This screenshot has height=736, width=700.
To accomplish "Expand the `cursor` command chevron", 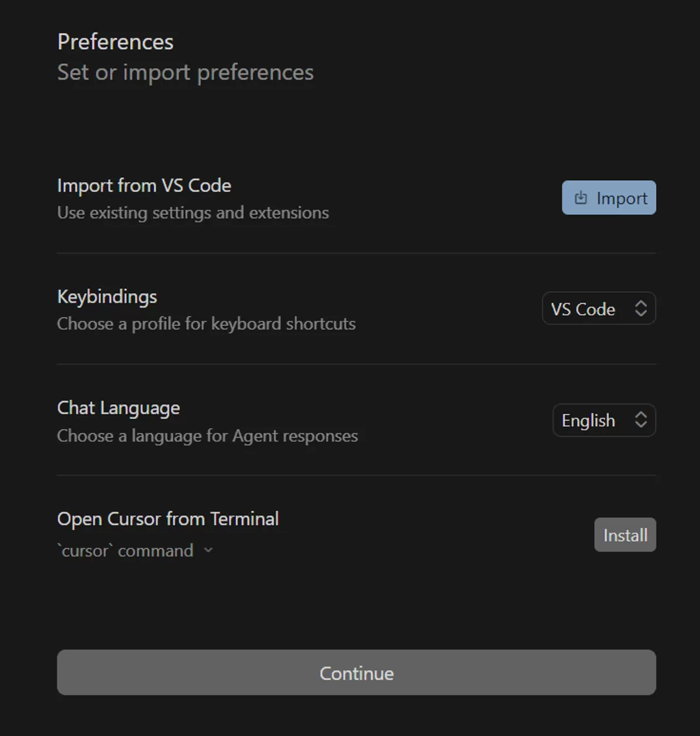I will pos(208,550).
